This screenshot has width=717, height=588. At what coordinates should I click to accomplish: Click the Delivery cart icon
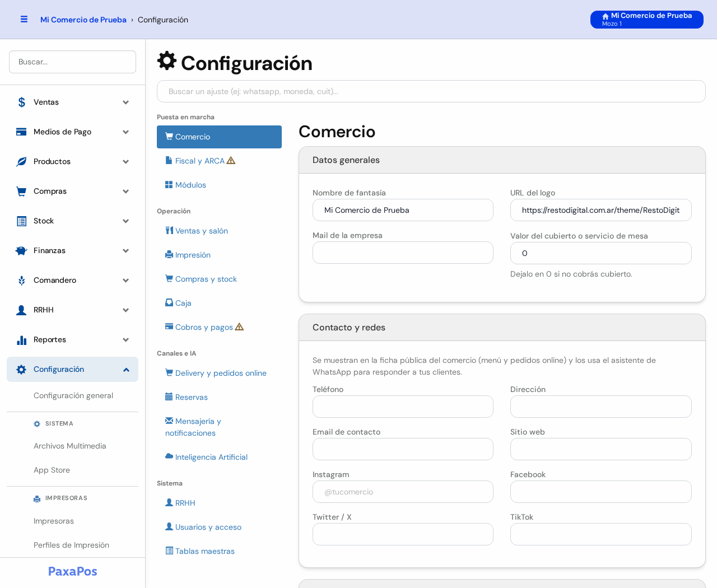[x=169, y=372]
